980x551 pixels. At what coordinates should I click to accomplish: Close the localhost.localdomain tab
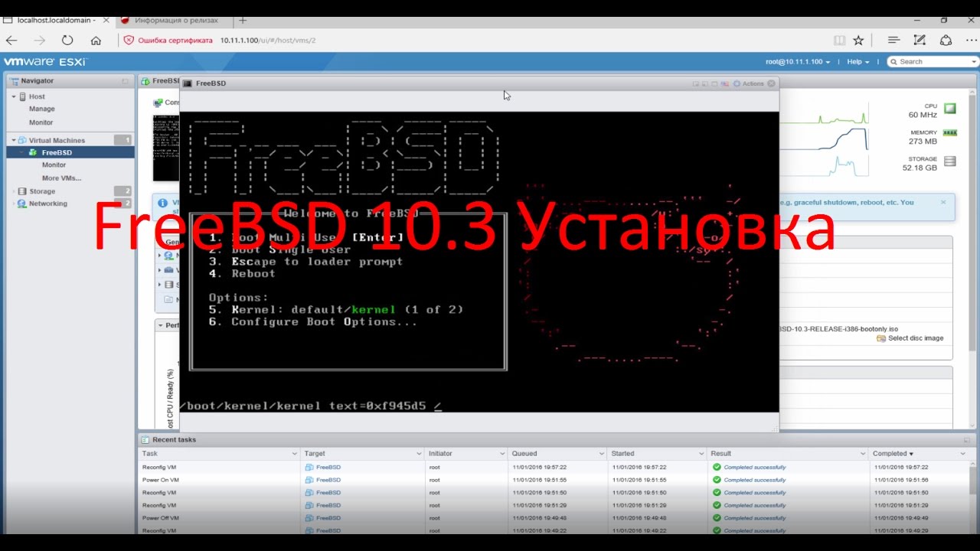coord(106,21)
